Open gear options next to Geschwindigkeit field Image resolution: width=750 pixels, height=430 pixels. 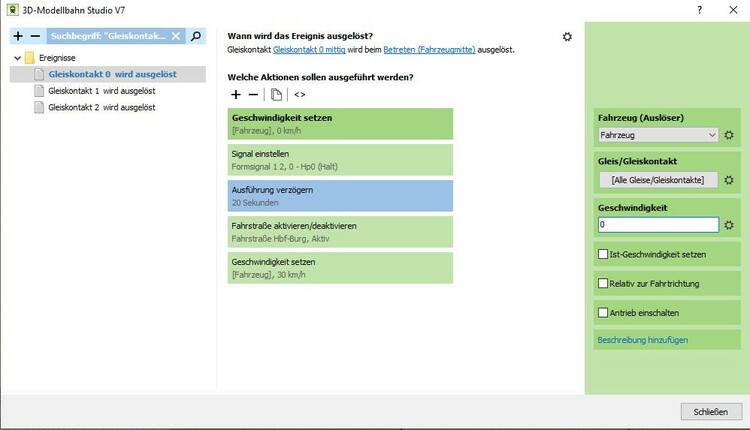pos(728,225)
